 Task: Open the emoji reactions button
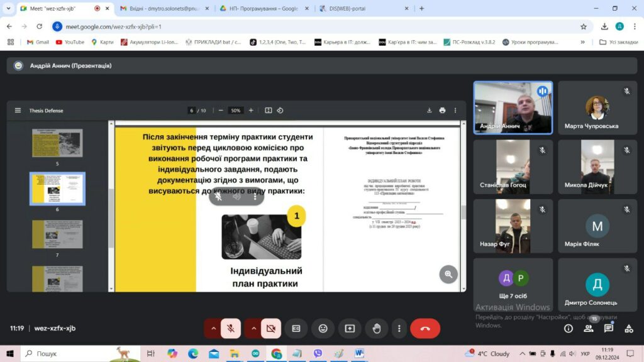point(323,328)
